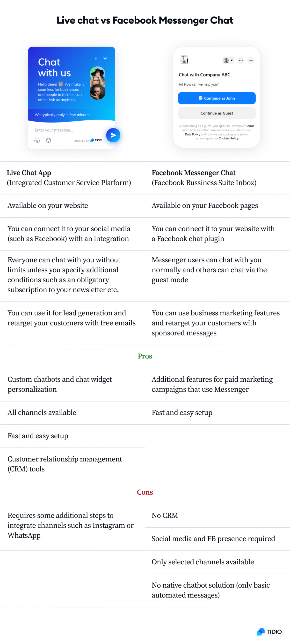Click the Continue as John button

pos(217,98)
